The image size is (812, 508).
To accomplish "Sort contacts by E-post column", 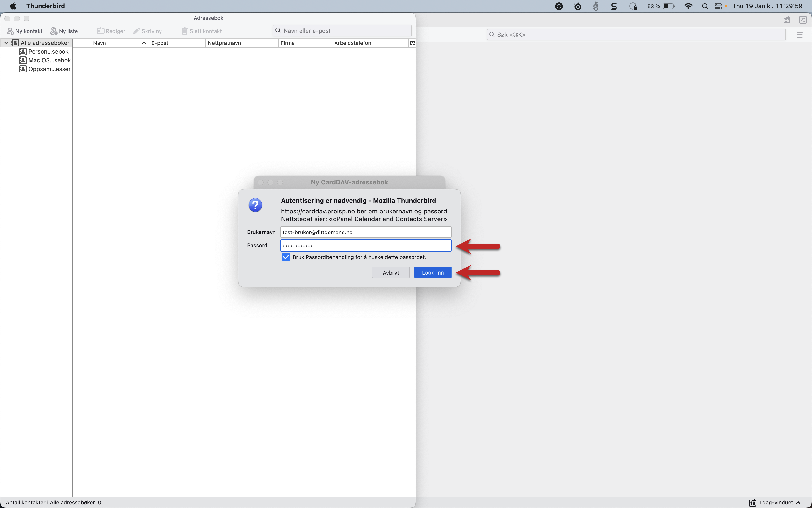I will pos(177,43).
